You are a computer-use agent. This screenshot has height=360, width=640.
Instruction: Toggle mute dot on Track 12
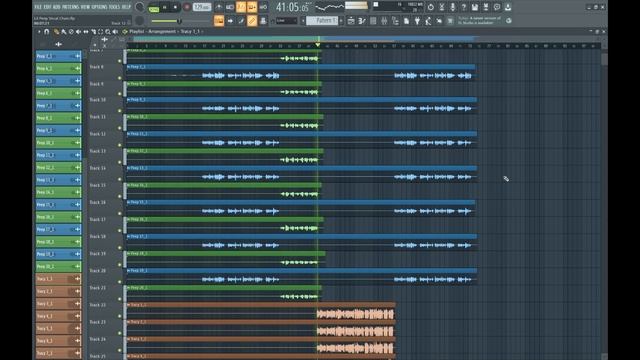point(120,145)
